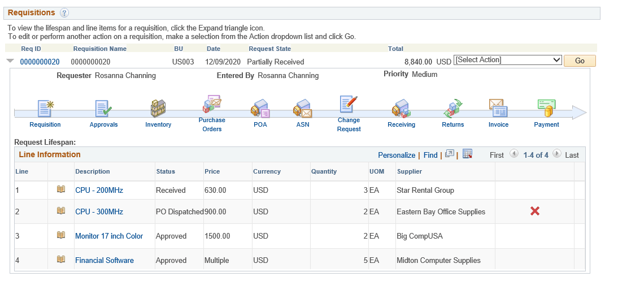This screenshot has height=285, width=644.
Task: Click the Change Request icon
Action: click(349, 105)
